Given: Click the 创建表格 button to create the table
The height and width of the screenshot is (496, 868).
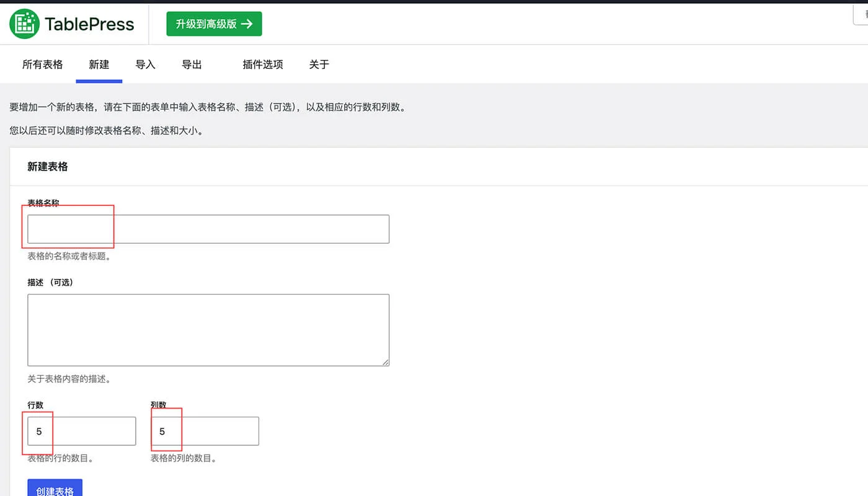Looking at the screenshot, I should [x=55, y=489].
